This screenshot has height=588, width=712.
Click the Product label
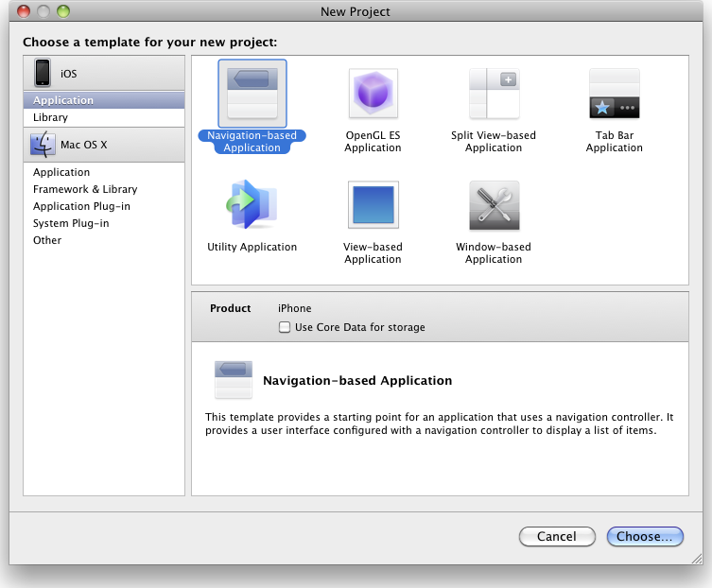[x=230, y=308]
